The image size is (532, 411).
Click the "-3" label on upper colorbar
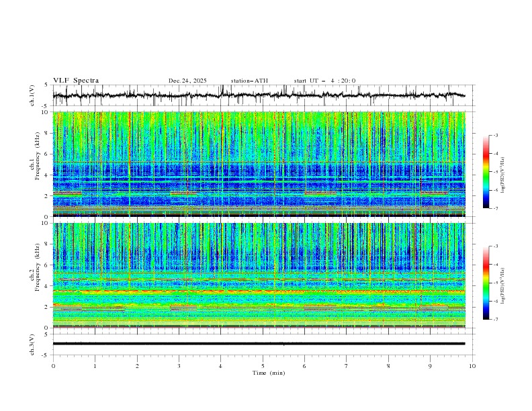click(496, 135)
